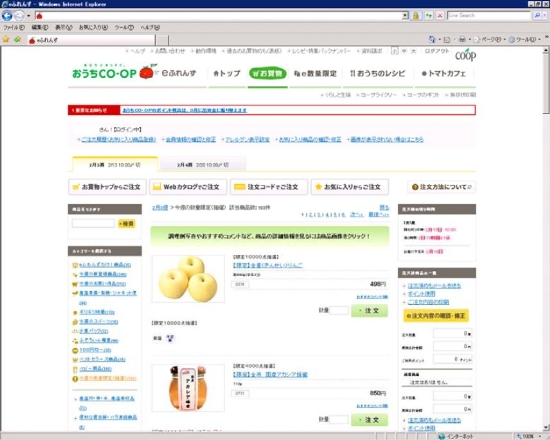Click the Webカタログでご注文 button

click(x=188, y=187)
